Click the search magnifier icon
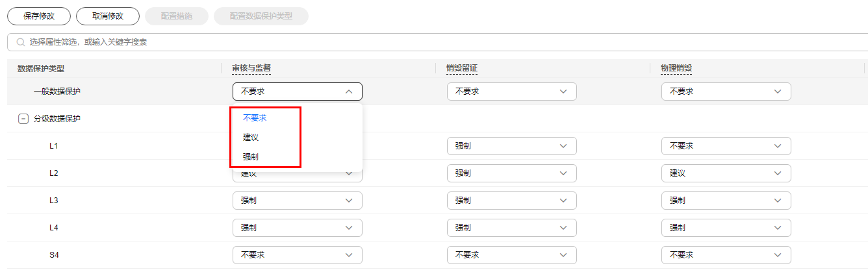Screen dimensions: 868x270 coord(21,42)
